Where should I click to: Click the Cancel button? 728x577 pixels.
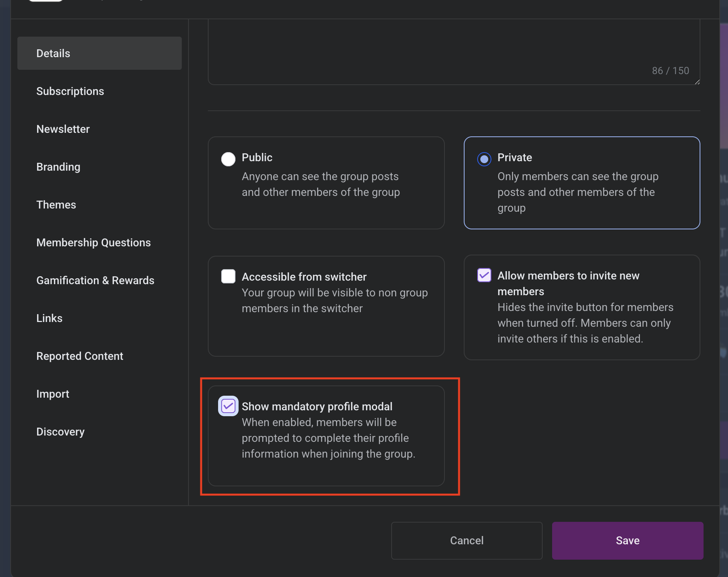(467, 540)
